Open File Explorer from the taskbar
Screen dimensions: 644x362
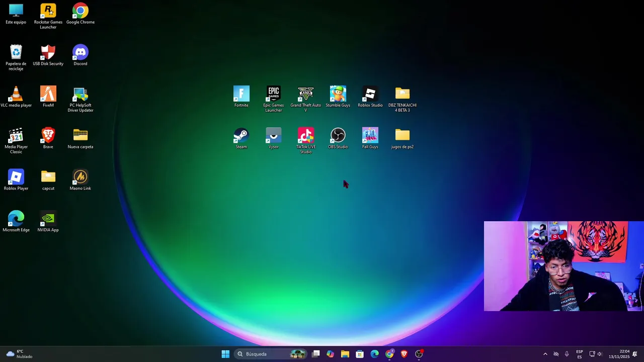pos(345,354)
